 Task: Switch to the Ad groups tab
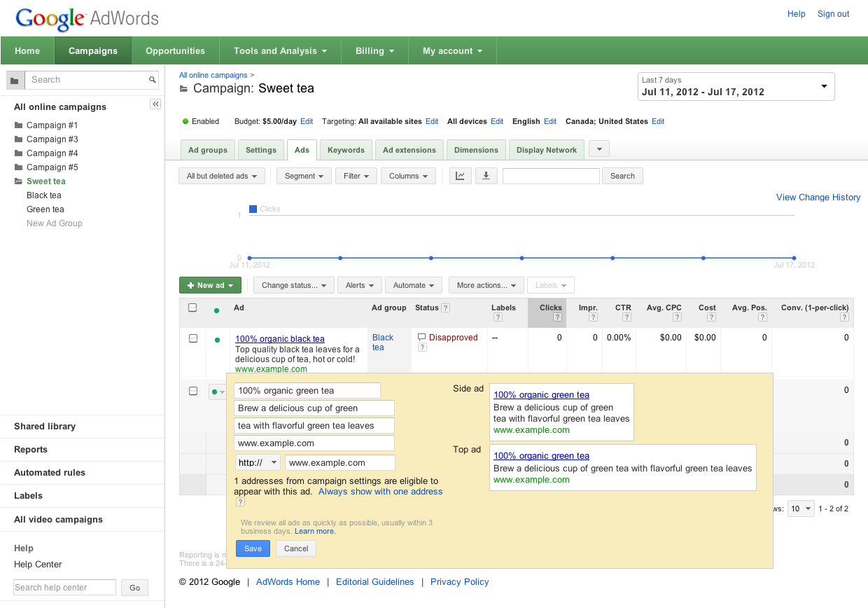coord(208,150)
